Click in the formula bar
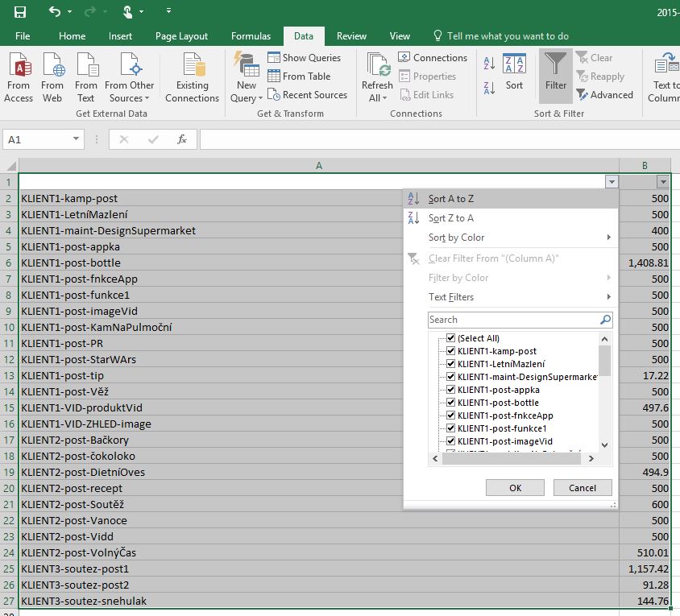680x616 pixels. (440, 139)
